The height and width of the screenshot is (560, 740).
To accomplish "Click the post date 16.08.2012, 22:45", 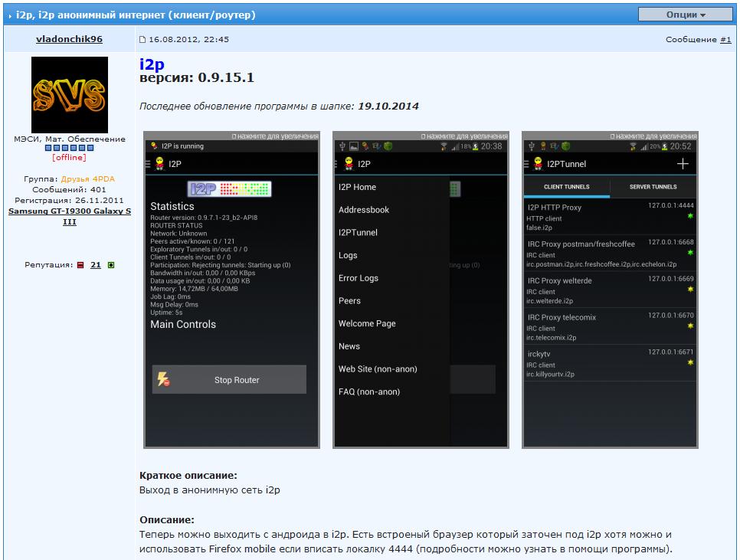I will coord(188,40).
